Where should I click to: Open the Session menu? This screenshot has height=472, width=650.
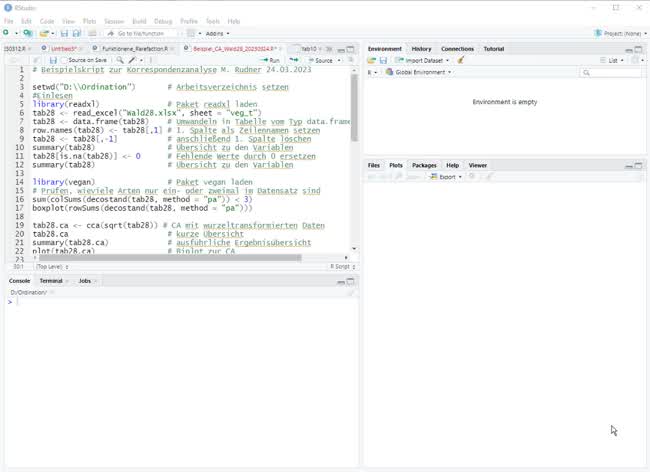click(x=114, y=21)
